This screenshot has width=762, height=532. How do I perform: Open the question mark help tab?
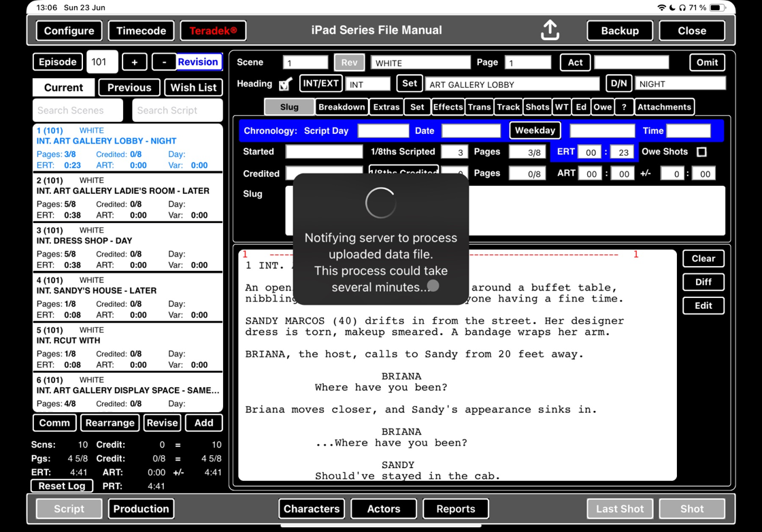624,107
